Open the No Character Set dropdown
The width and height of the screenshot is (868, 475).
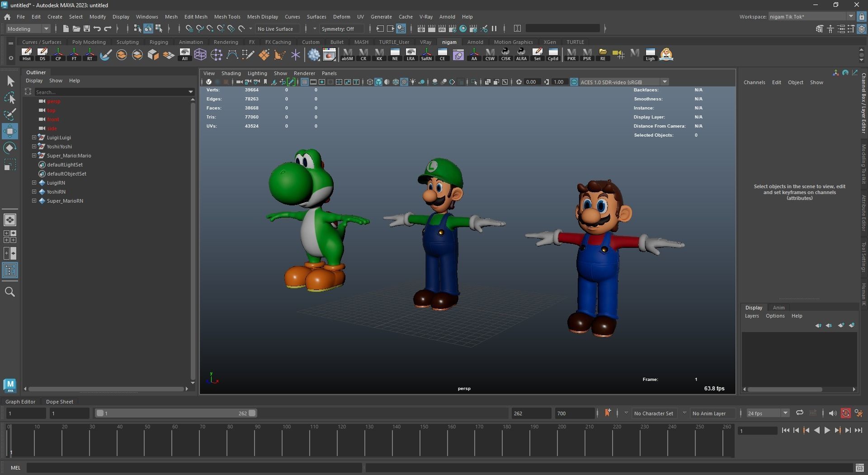(x=654, y=413)
